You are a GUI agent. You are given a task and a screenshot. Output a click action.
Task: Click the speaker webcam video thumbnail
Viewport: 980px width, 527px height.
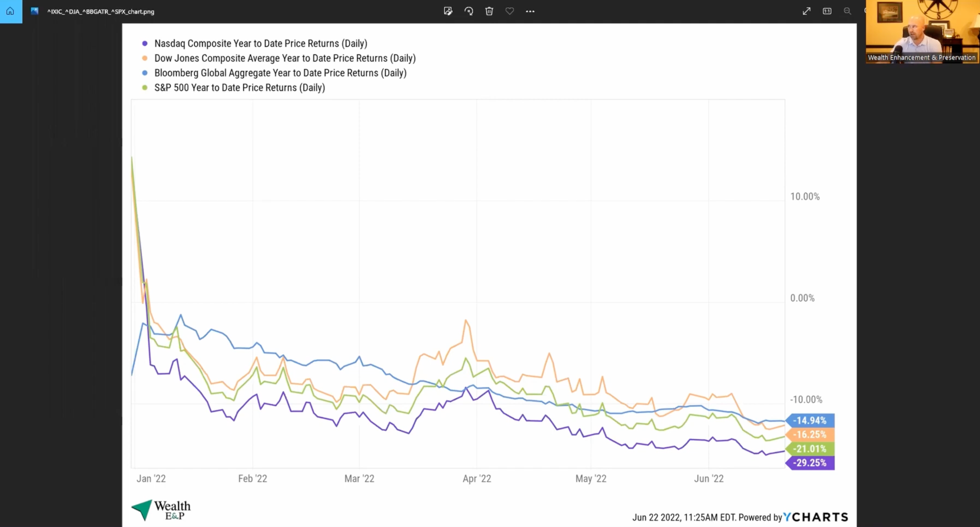click(x=922, y=31)
